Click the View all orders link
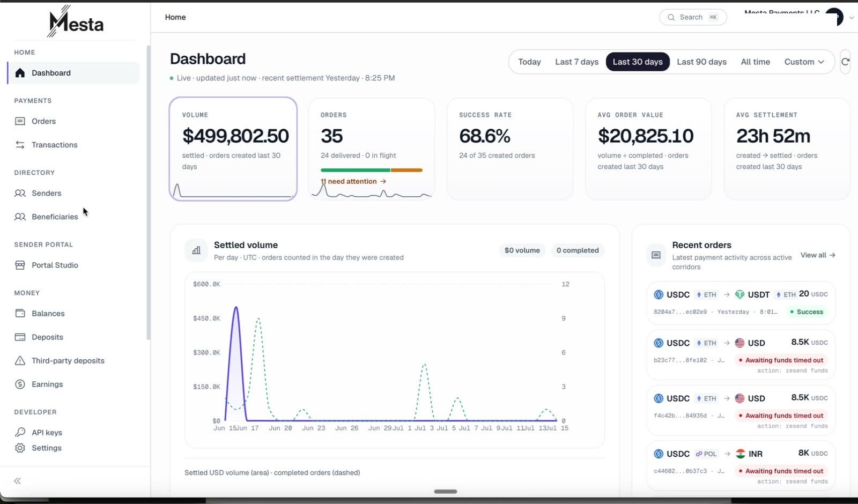The image size is (858, 504). point(818,255)
